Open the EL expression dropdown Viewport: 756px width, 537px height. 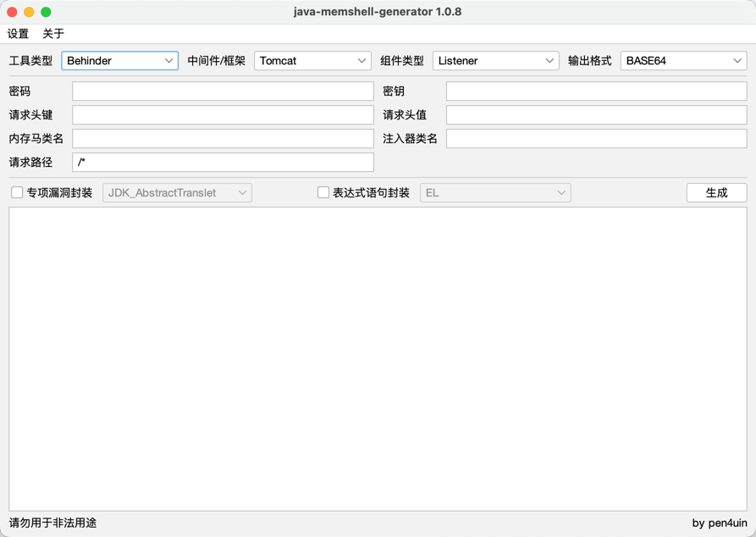click(495, 193)
